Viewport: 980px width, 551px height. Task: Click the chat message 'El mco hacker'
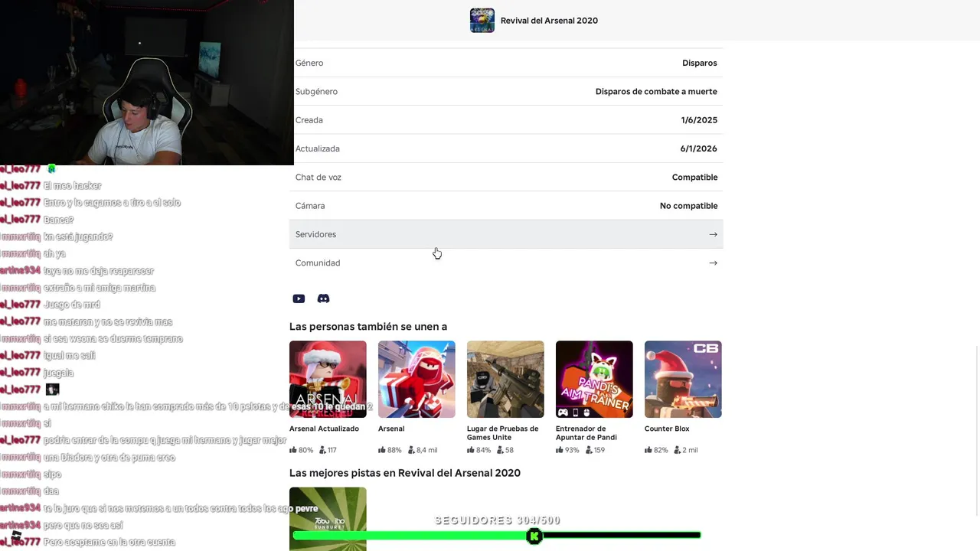[x=73, y=186]
